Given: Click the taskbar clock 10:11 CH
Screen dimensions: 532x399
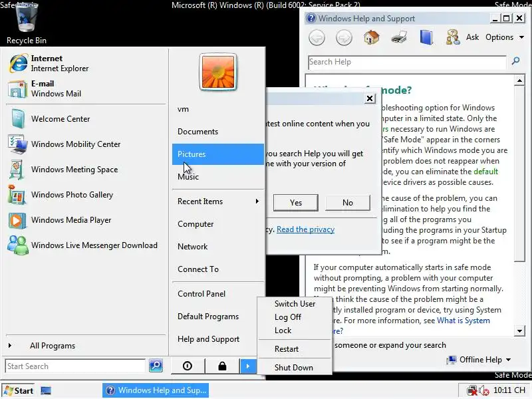Looking at the screenshot, I should click(509, 390).
